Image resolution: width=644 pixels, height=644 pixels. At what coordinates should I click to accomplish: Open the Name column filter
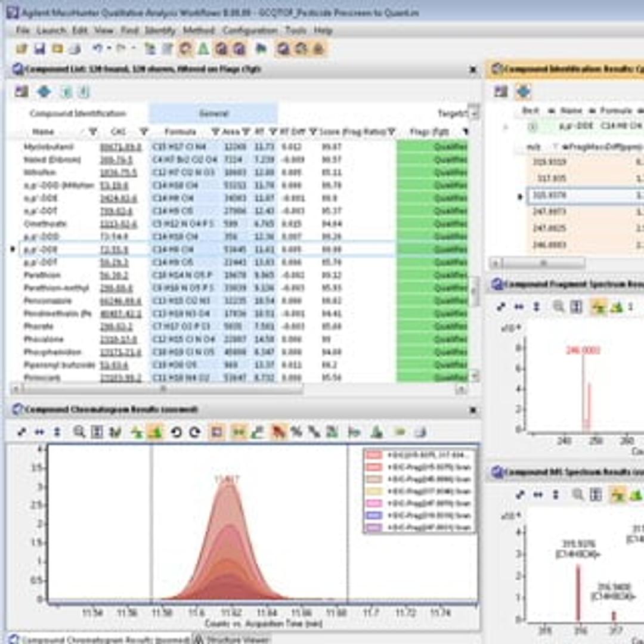(93, 132)
